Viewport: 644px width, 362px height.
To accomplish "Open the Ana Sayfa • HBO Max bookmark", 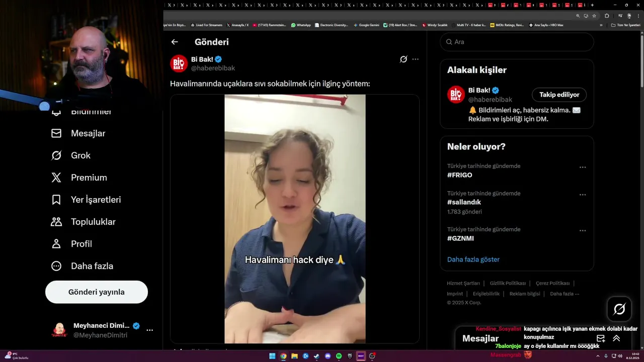I will (546, 25).
